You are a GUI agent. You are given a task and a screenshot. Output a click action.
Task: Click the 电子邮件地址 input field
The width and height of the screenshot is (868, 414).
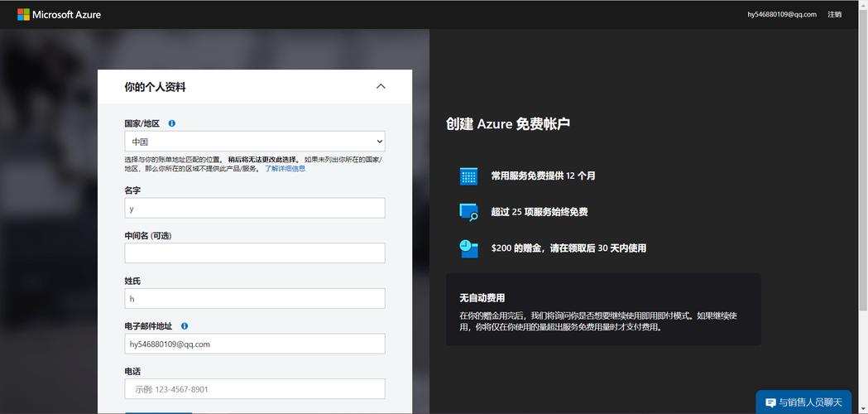[x=255, y=344]
